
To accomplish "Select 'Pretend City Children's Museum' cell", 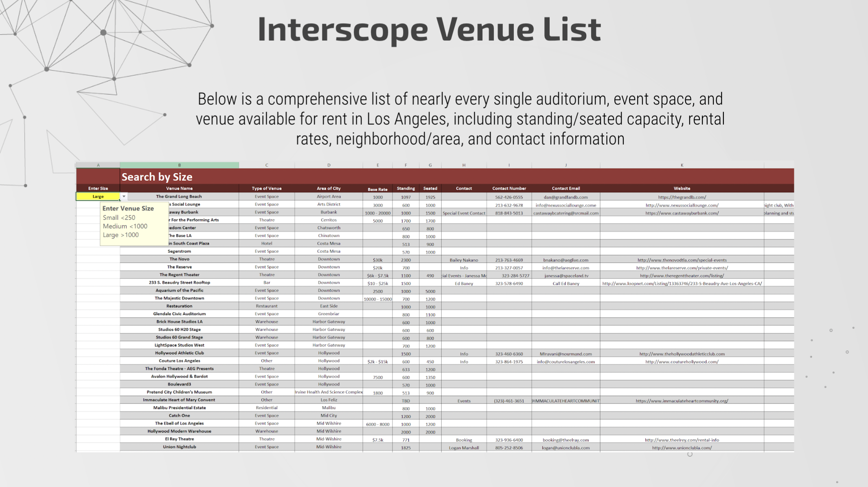I will pyautogui.click(x=180, y=392).
